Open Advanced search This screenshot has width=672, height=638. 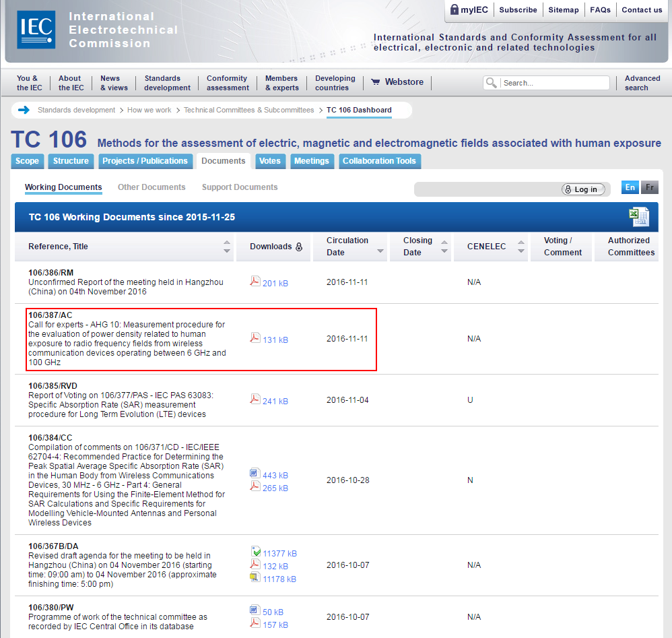tap(642, 83)
